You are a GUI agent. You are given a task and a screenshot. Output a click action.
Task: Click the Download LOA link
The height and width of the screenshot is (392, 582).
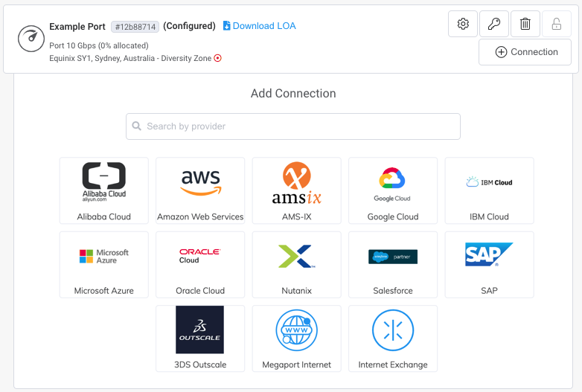pos(259,26)
